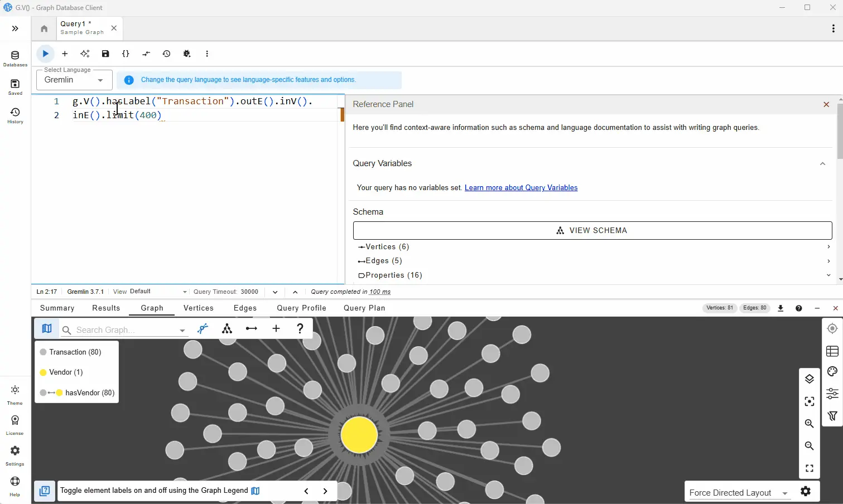Switch to the Summary tab
Image resolution: width=843 pixels, height=504 pixels.
56,308
